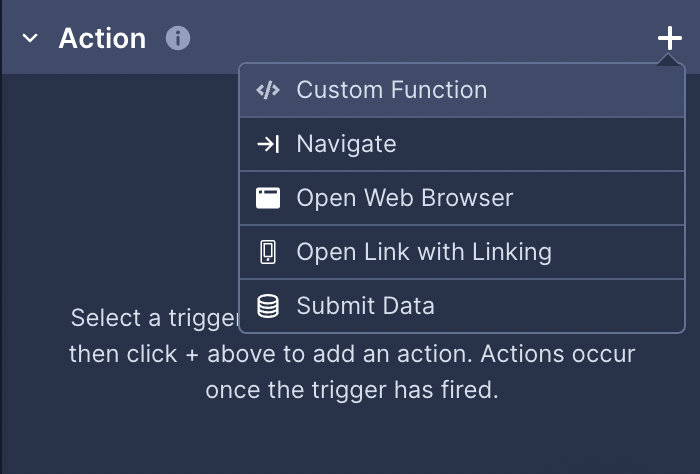
Task: Open the info icon beside Action
Action: (178, 38)
